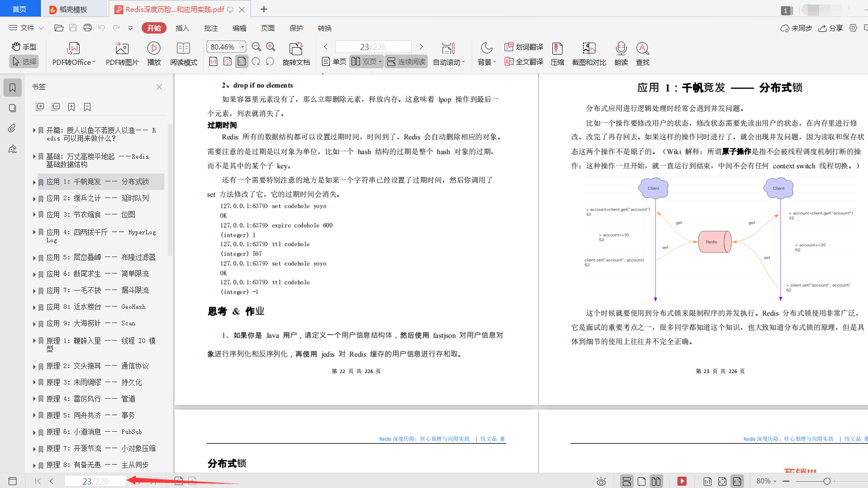Viewport: 868px width, 488px height.
Task: Toggle eye protection mode icon
Action: (601, 481)
